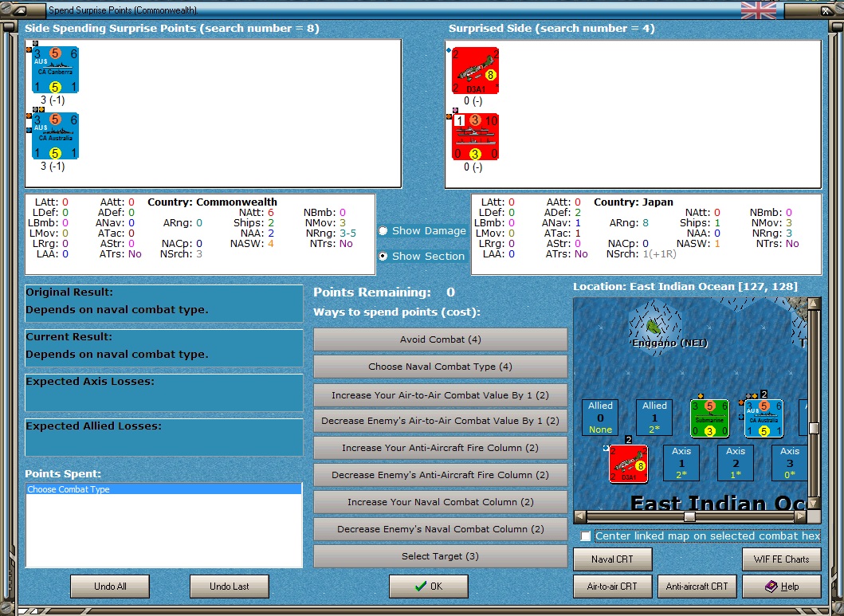Viewport: 844px width, 616px height.
Task: Click the map scroll right arrow
Action: tap(801, 516)
